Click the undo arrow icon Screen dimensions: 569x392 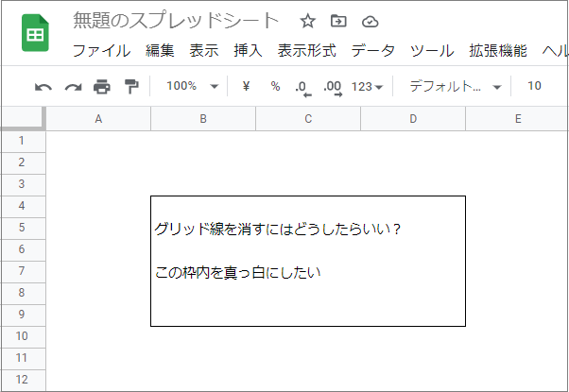point(43,87)
